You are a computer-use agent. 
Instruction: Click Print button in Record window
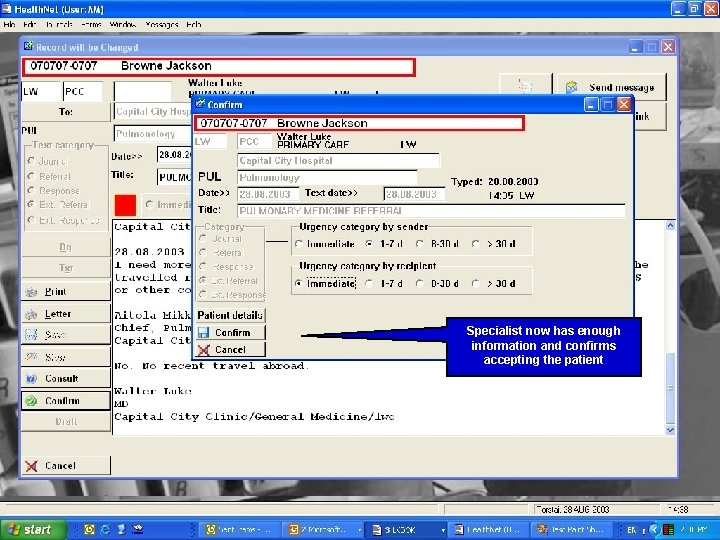[66, 292]
